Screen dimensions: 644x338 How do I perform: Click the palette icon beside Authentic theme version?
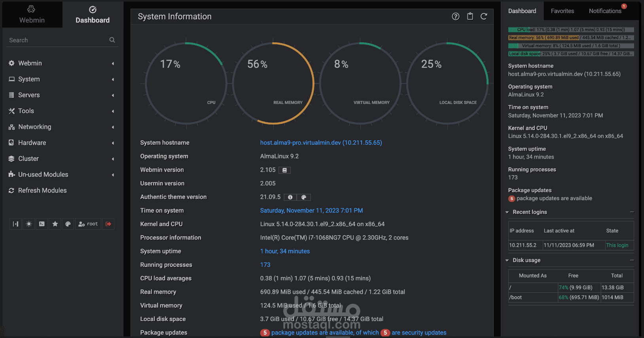[x=304, y=197]
